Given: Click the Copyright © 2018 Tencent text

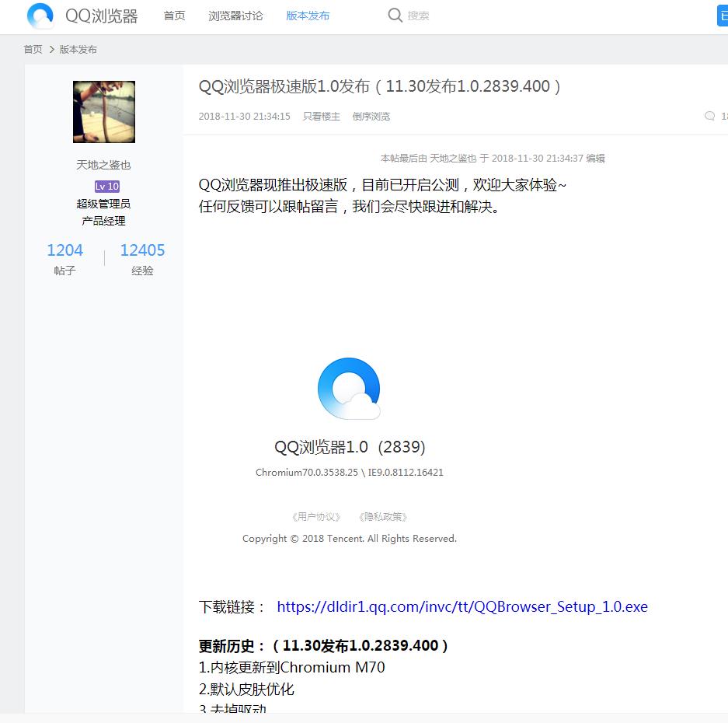Looking at the screenshot, I should [x=350, y=539].
